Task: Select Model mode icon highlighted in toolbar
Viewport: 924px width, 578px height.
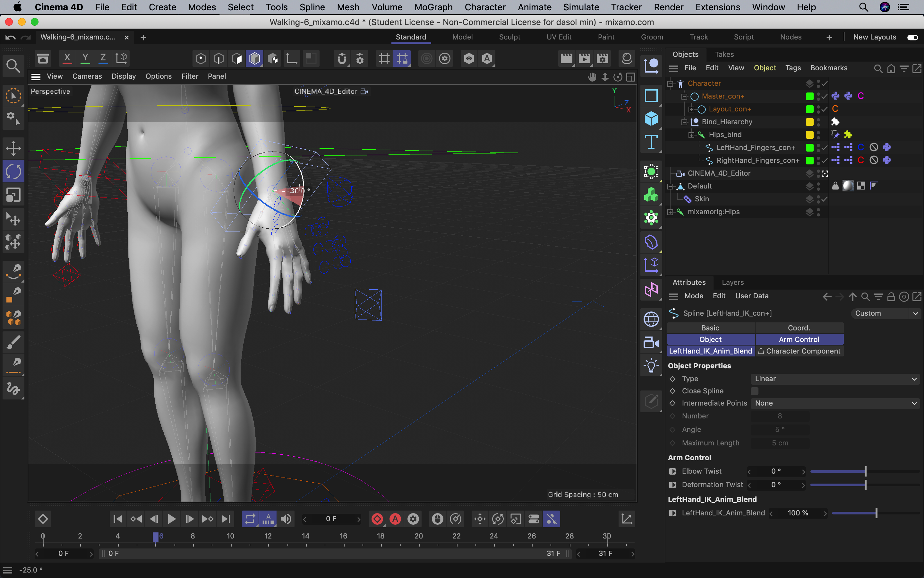Action: (255, 58)
